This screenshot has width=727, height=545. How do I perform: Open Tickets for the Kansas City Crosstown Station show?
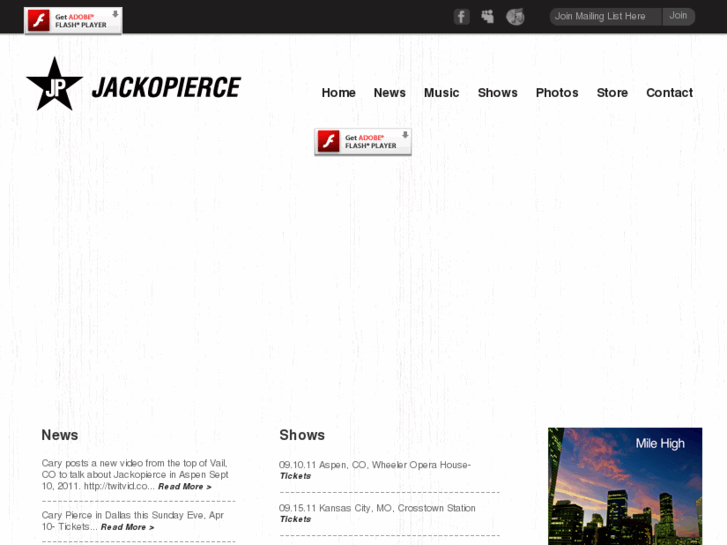[x=295, y=519]
